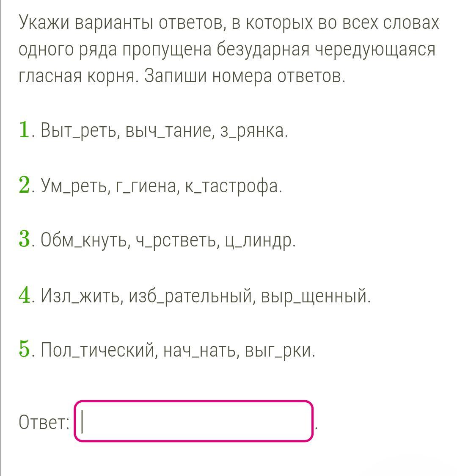Click the answer input field next to Ответ
This screenshot has height=476, width=457.
(193, 421)
